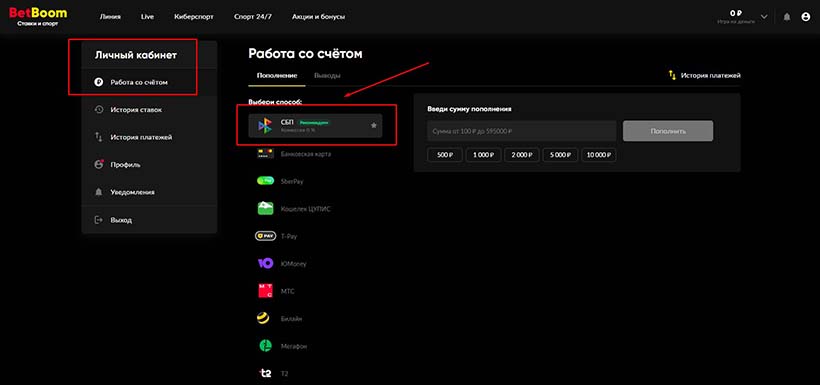
Task: Select T-Pay payment method
Action: tap(315, 236)
